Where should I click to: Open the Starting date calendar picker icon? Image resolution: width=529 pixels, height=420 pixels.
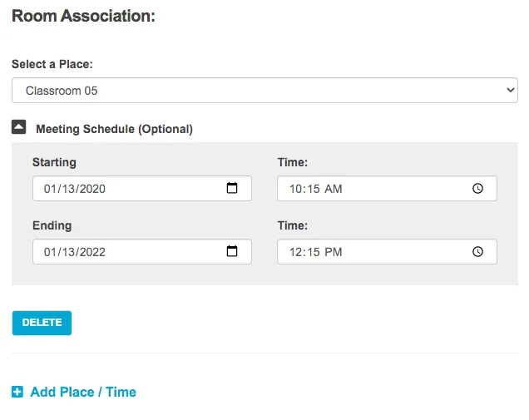pos(233,189)
